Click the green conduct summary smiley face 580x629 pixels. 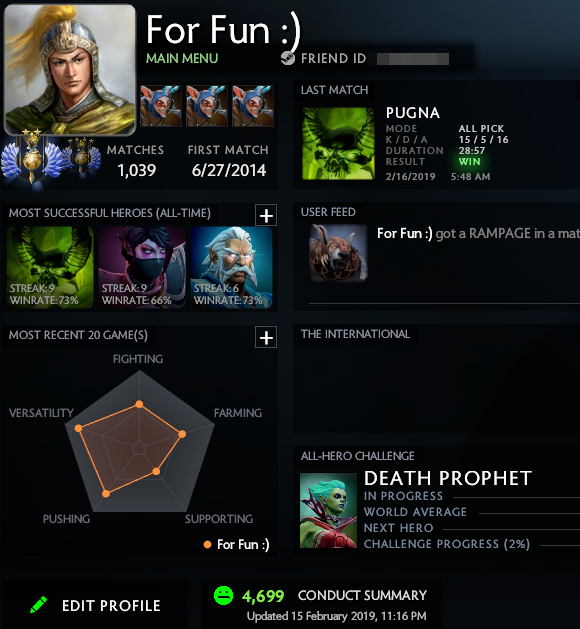pos(223,595)
